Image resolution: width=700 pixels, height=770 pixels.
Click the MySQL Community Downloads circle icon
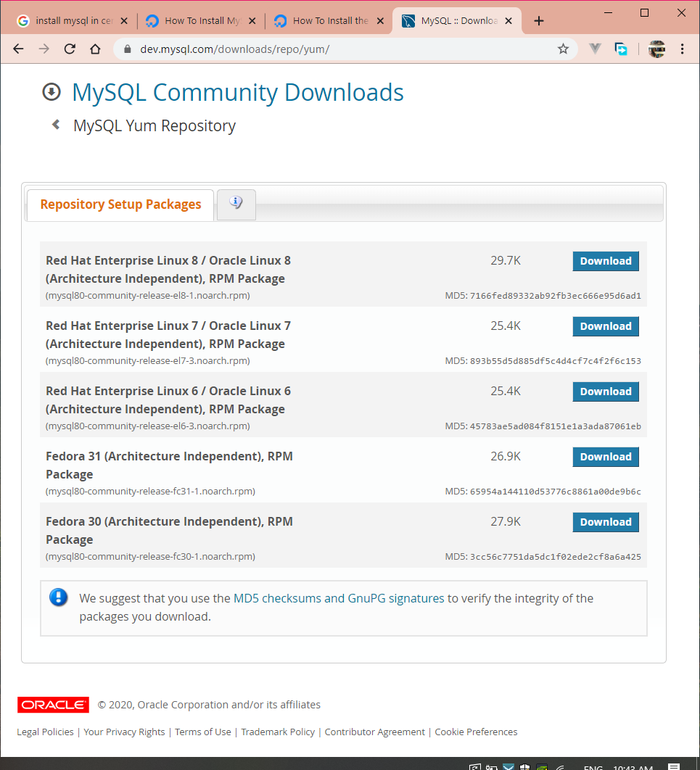[52, 92]
